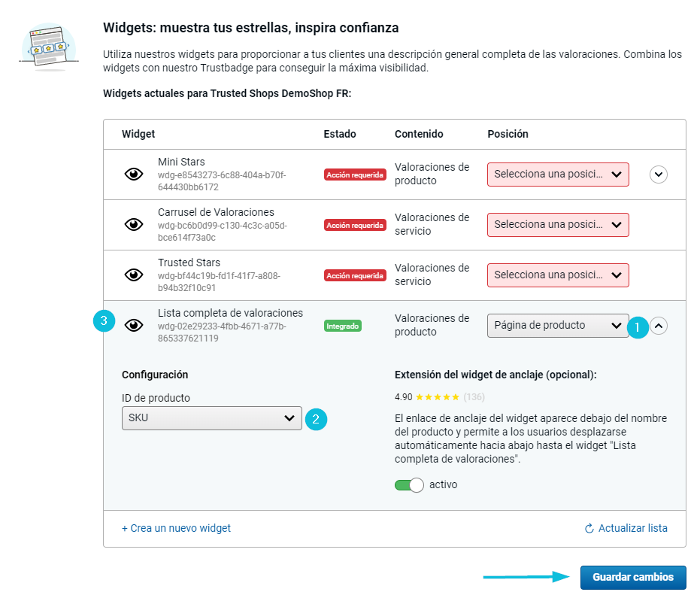Open the Página de producto position dropdown

coord(558,326)
